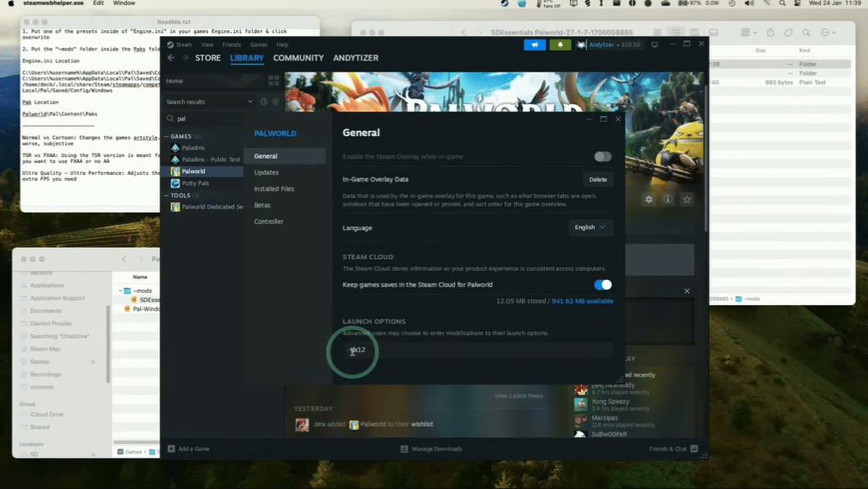This screenshot has width=868, height=489.
Task: Collapse the GAMES category in sidebar
Action: [166, 136]
